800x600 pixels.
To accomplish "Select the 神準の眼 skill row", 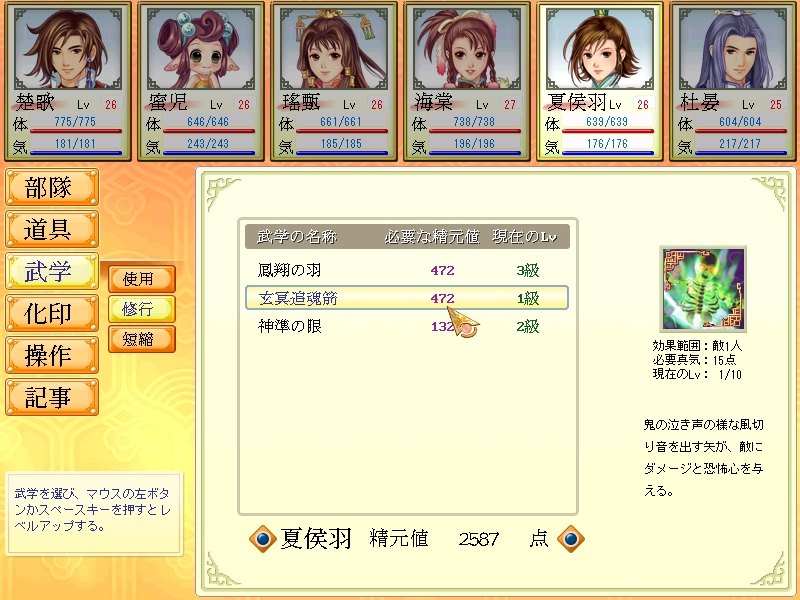I will pyautogui.click(x=407, y=326).
